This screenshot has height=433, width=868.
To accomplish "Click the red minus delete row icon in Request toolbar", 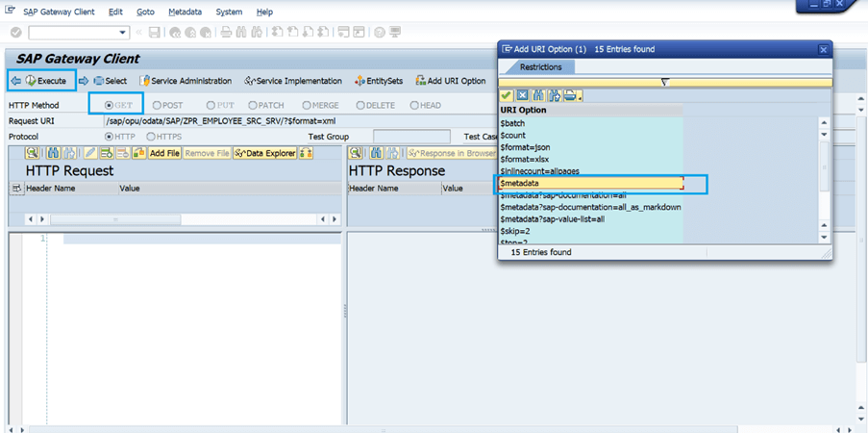I will pos(123,152).
